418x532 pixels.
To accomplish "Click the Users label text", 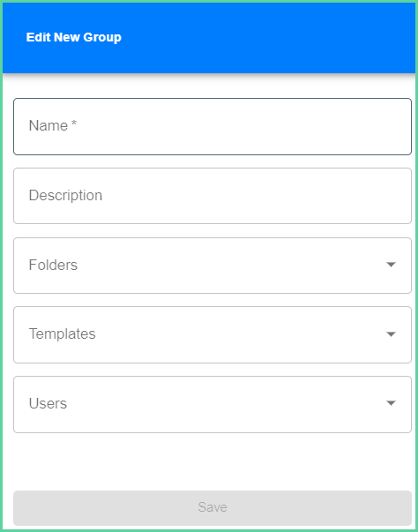I will (48, 403).
